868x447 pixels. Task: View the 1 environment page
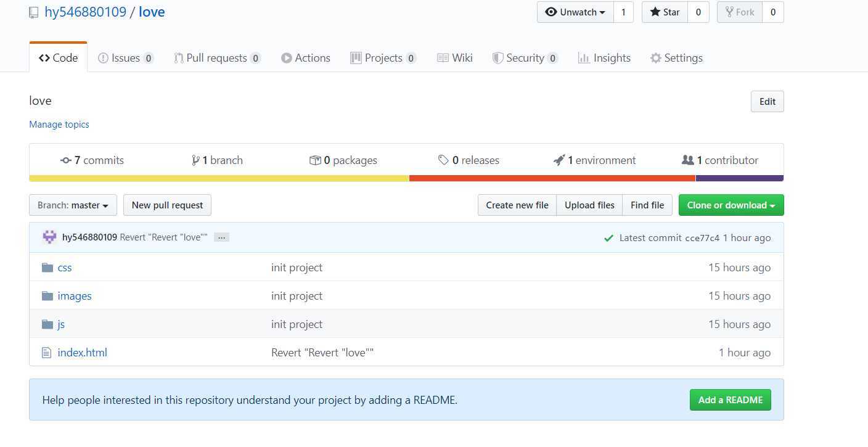(x=595, y=160)
